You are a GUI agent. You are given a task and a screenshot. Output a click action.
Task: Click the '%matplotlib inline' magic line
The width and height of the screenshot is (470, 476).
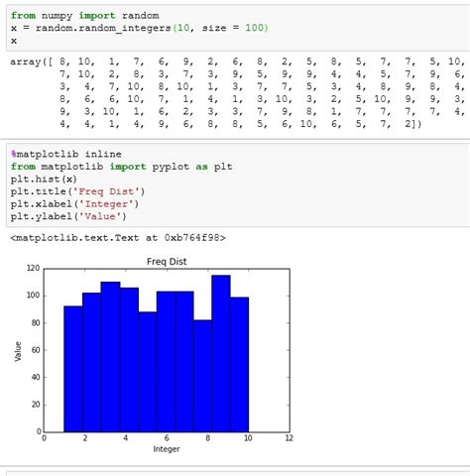click(66, 154)
